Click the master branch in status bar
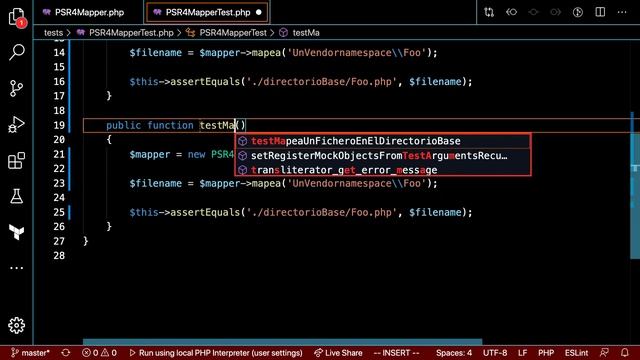This screenshot has width=640, height=360. coord(30,353)
